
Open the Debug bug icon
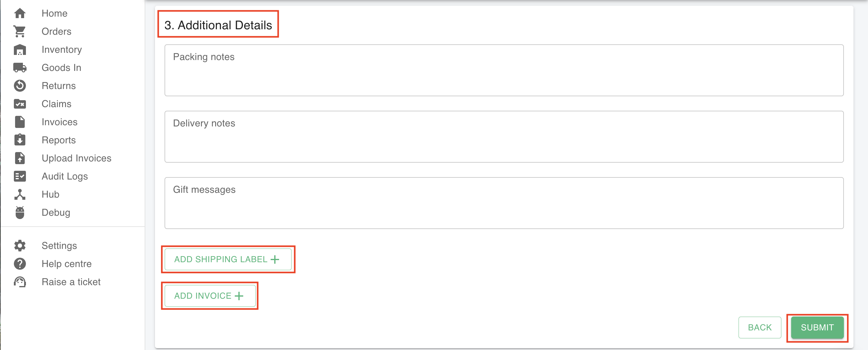pyautogui.click(x=20, y=212)
